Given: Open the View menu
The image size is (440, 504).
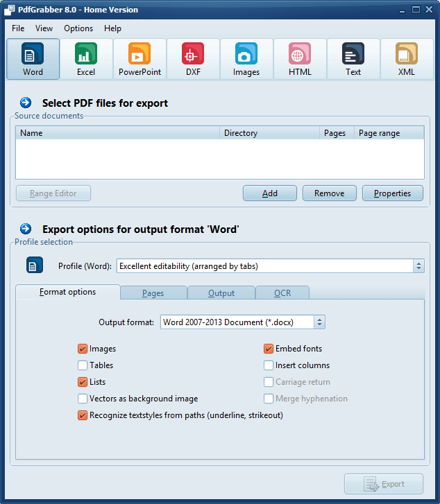Looking at the screenshot, I should coord(44,28).
